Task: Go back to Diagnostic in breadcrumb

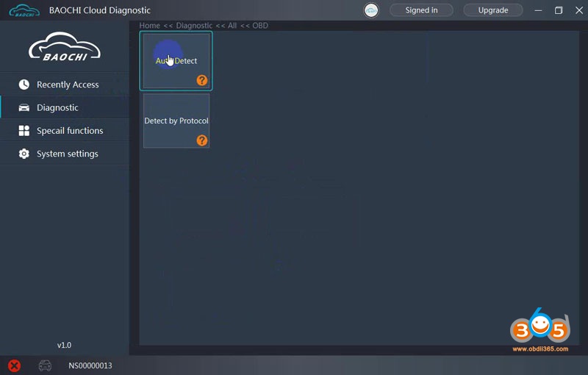Action: click(x=194, y=26)
